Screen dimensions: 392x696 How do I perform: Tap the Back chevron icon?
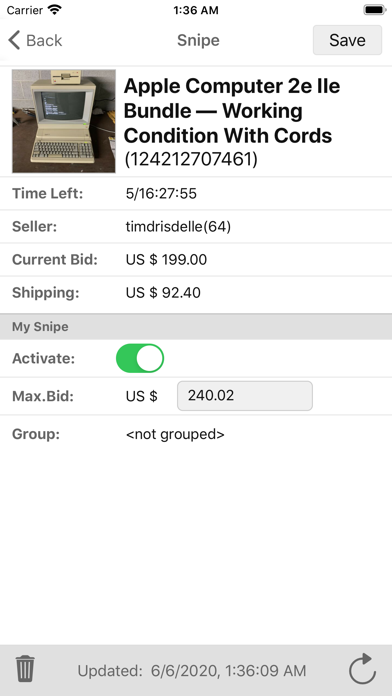pyautogui.click(x=14, y=40)
